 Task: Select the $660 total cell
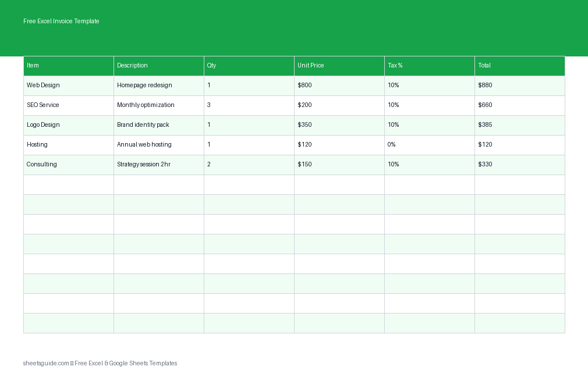(x=519, y=105)
